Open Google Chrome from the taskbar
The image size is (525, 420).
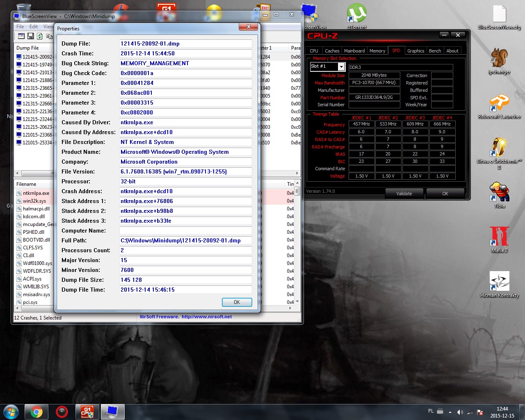[x=37, y=412]
